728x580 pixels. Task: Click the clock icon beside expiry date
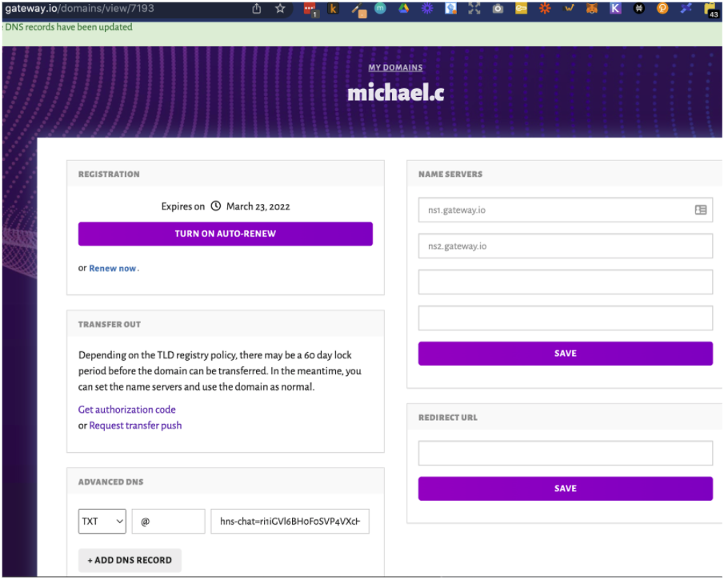pos(216,206)
